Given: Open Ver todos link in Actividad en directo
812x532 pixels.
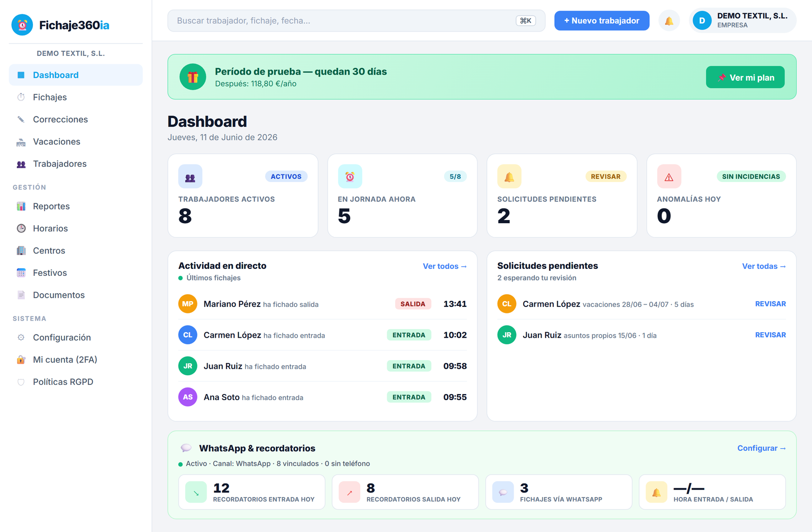Looking at the screenshot, I should (x=445, y=266).
